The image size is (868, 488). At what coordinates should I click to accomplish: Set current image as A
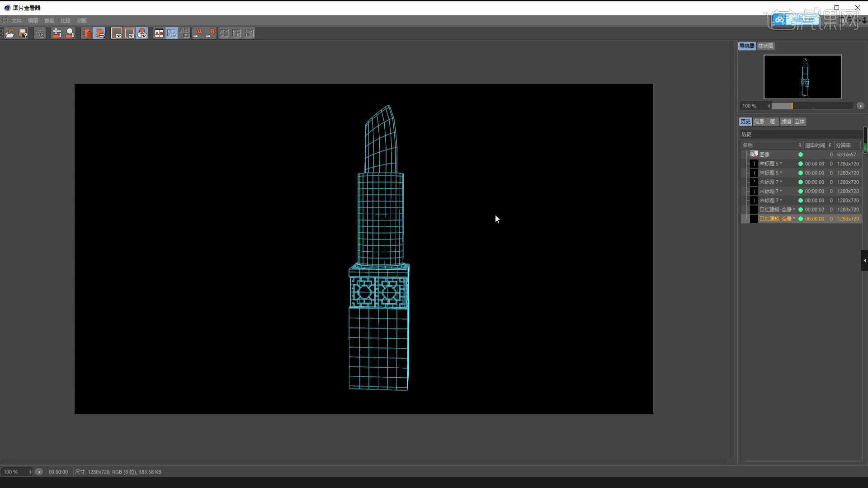click(198, 33)
